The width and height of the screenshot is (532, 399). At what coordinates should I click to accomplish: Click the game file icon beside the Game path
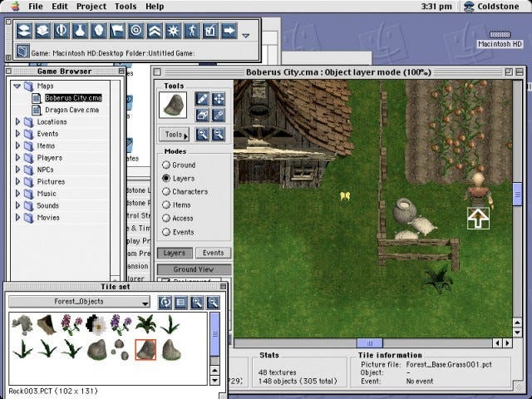tap(22, 52)
